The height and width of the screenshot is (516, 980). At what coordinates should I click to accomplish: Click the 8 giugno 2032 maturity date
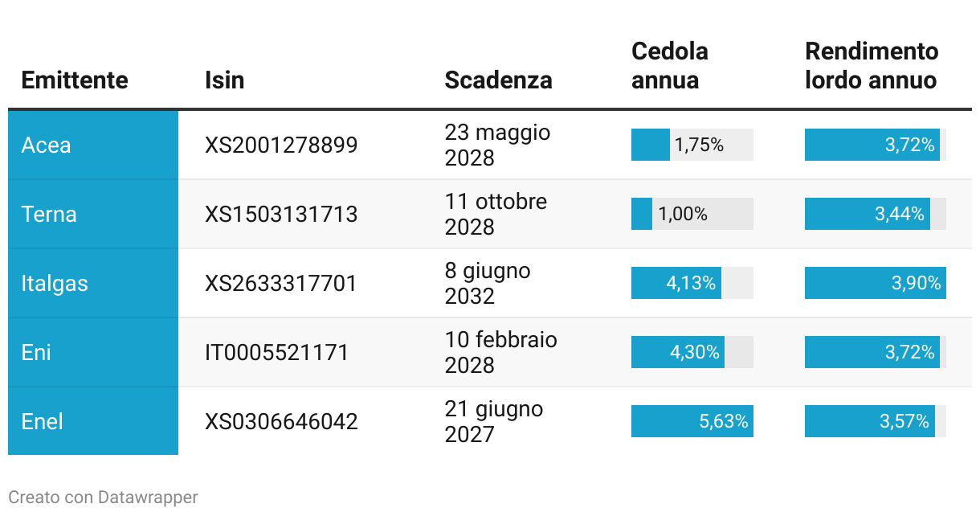pyautogui.click(x=488, y=283)
